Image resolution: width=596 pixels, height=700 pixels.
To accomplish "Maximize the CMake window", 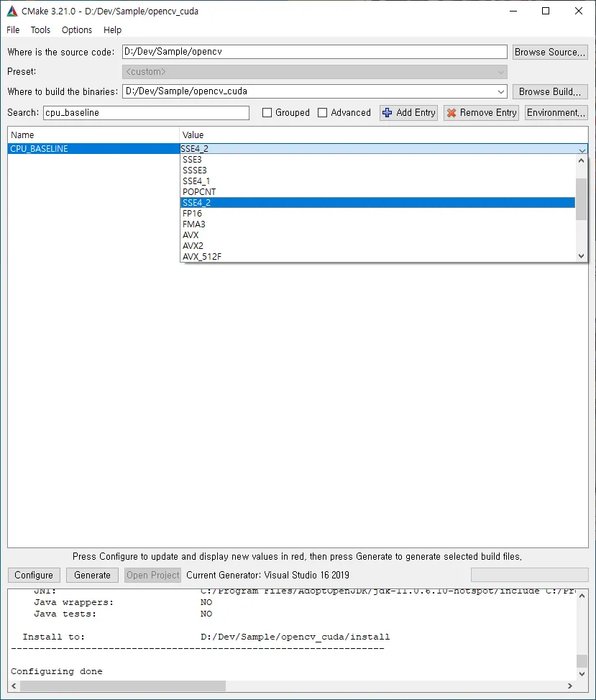I will 546,12.
